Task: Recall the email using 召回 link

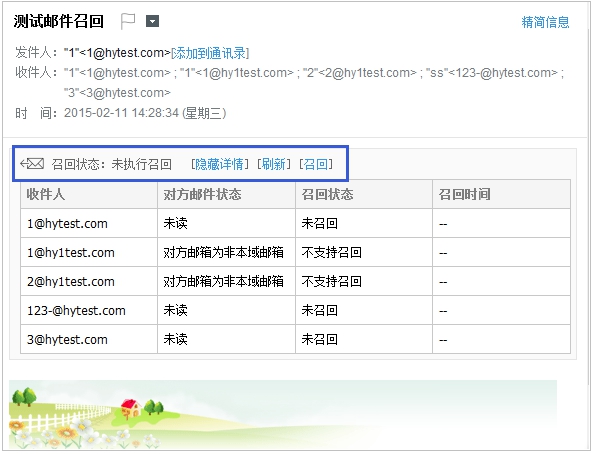Action: [x=316, y=164]
